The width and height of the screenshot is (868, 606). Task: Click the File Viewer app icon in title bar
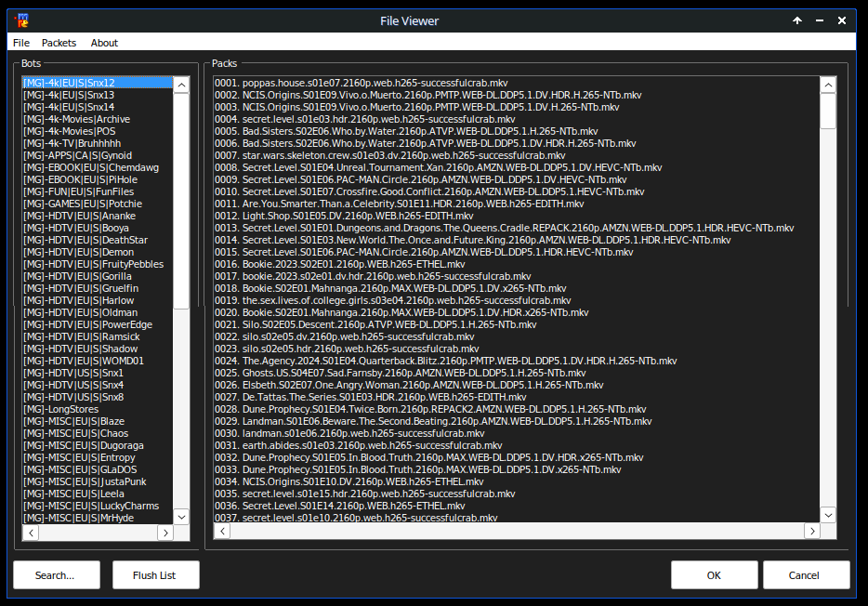pos(22,20)
